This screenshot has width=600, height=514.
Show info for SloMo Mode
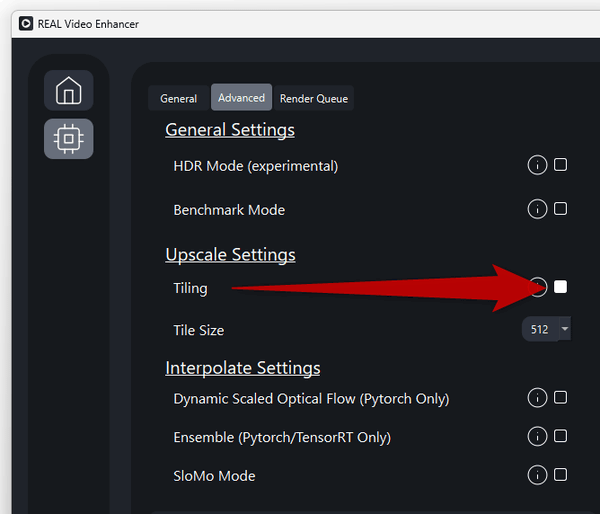click(537, 475)
